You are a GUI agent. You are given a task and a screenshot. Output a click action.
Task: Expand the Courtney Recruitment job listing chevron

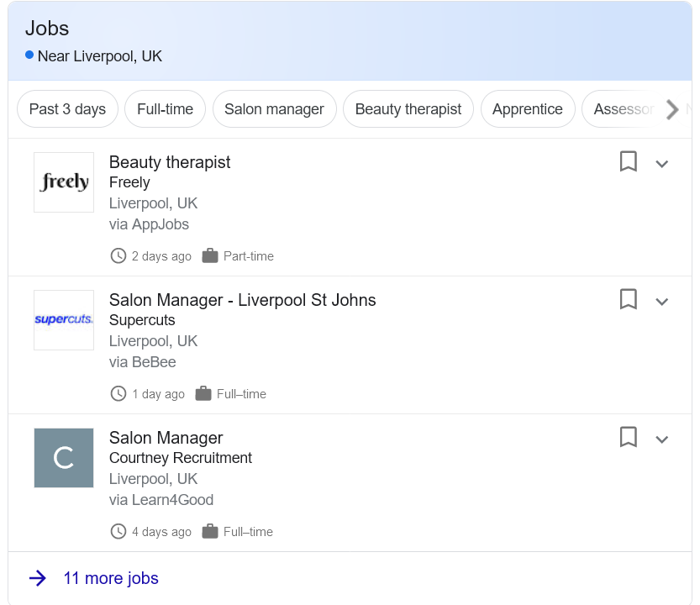(661, 439)
